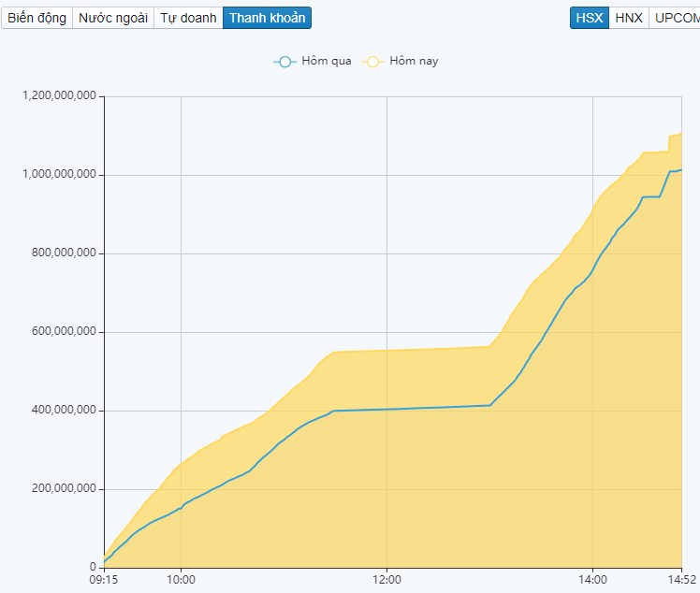The image size is (700, 593).
Task: Select the UPCOM exchange button
Action: click(x=675, y=18)
